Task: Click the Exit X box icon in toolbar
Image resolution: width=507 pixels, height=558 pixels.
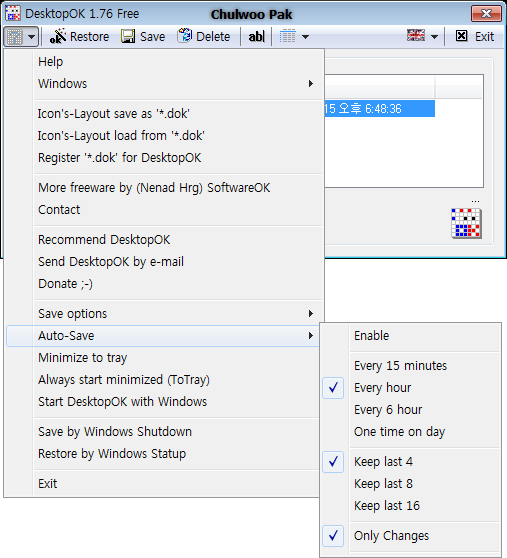Action: [461, 36]
